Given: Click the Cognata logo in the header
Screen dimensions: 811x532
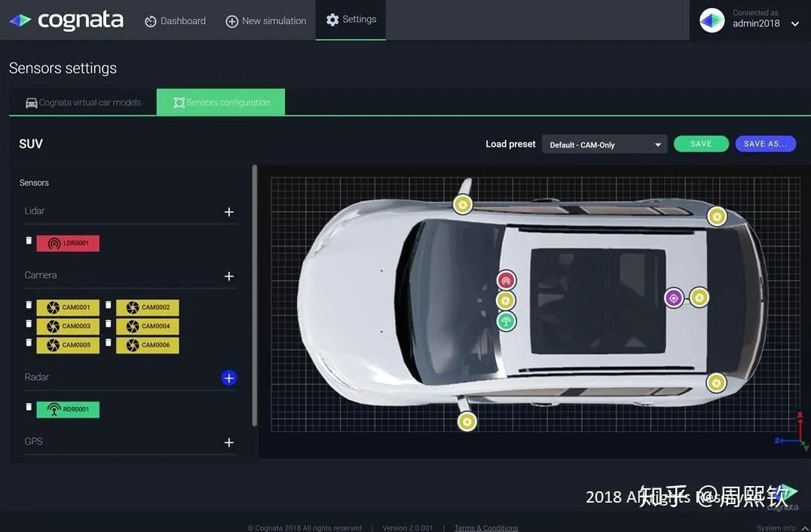Looking at the screenshot, I should 66,20.
